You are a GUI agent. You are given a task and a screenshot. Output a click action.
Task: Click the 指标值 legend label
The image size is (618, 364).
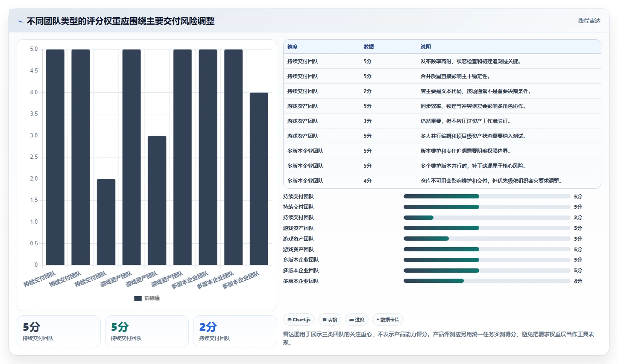click(152, 299)
